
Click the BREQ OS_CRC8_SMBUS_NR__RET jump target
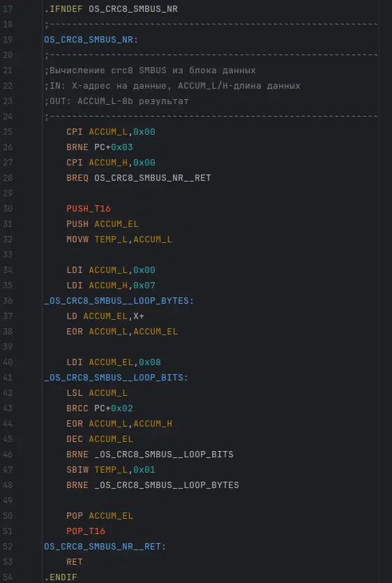(153, 178)
